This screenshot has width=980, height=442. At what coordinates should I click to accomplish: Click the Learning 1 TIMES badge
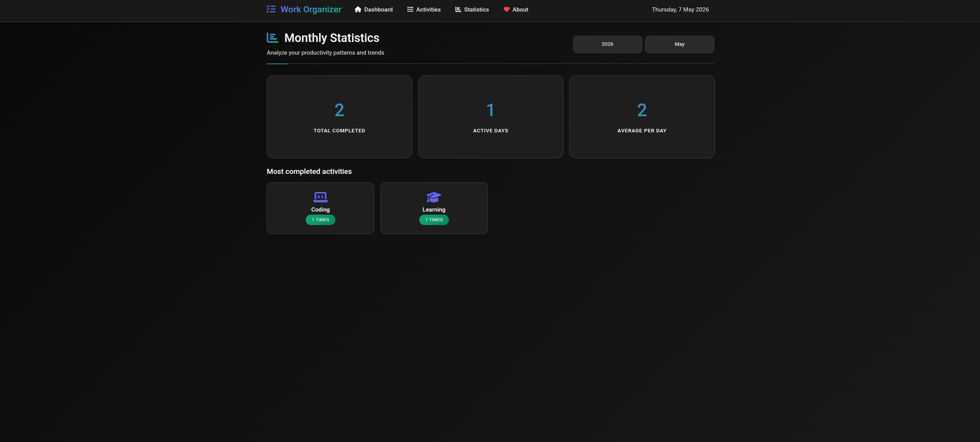tap(434, 220)
